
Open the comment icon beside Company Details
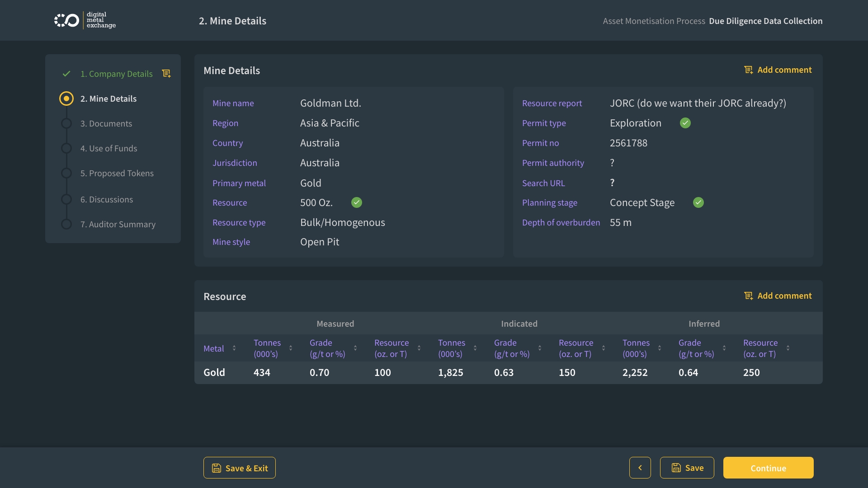click(166, 74)
